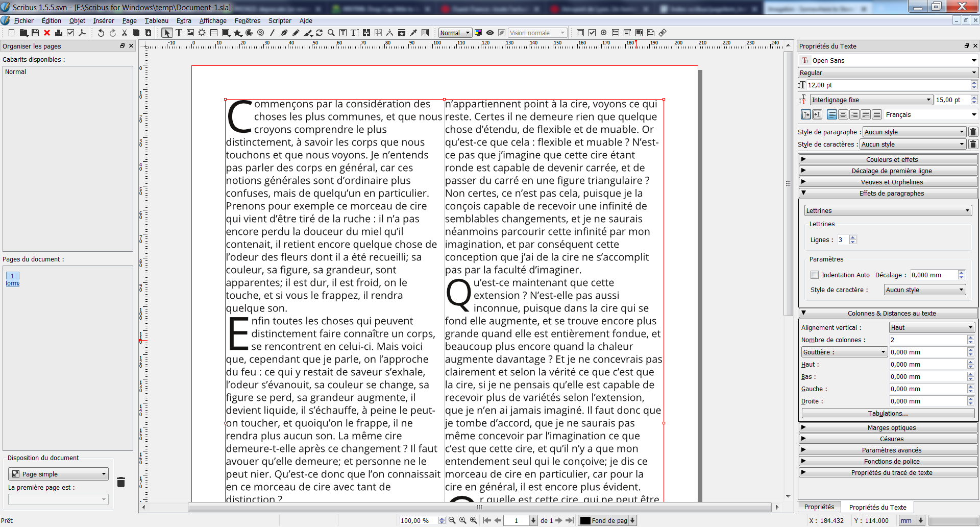Select the Link Text Frames tool

click(366, 33)
